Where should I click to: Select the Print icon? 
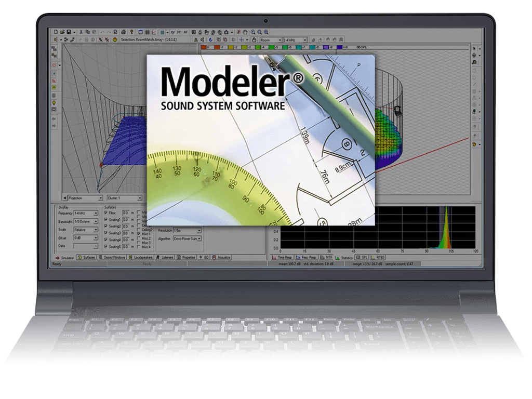click(124, 32)
